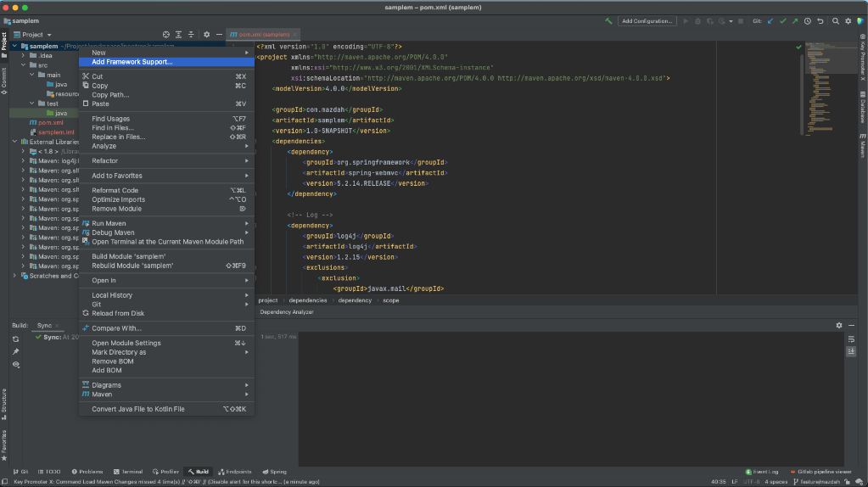Expand the .idea folder node
868x487 pixels.
[x=23, y=55]
